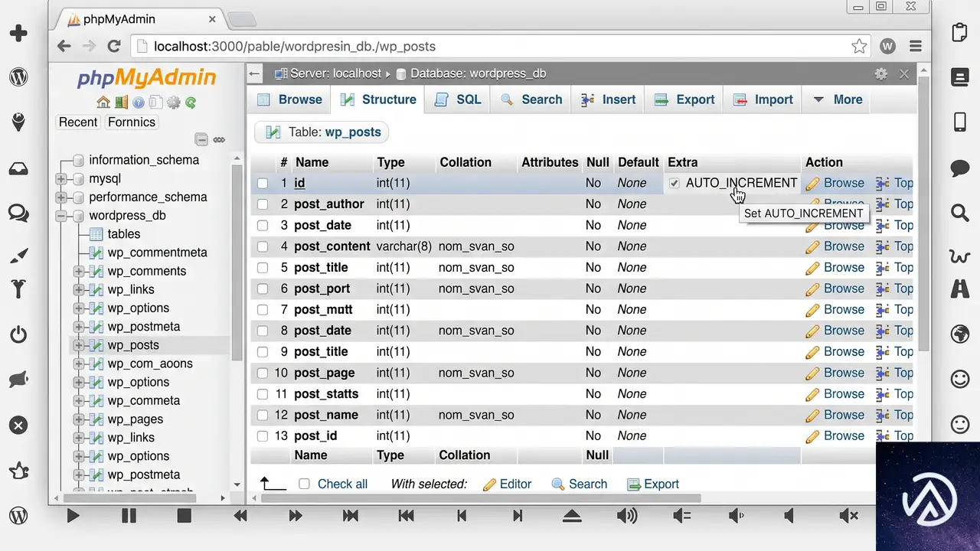Click the map pin icon in left dock
This screenshot has height=551, width=980.
point(18,122)
